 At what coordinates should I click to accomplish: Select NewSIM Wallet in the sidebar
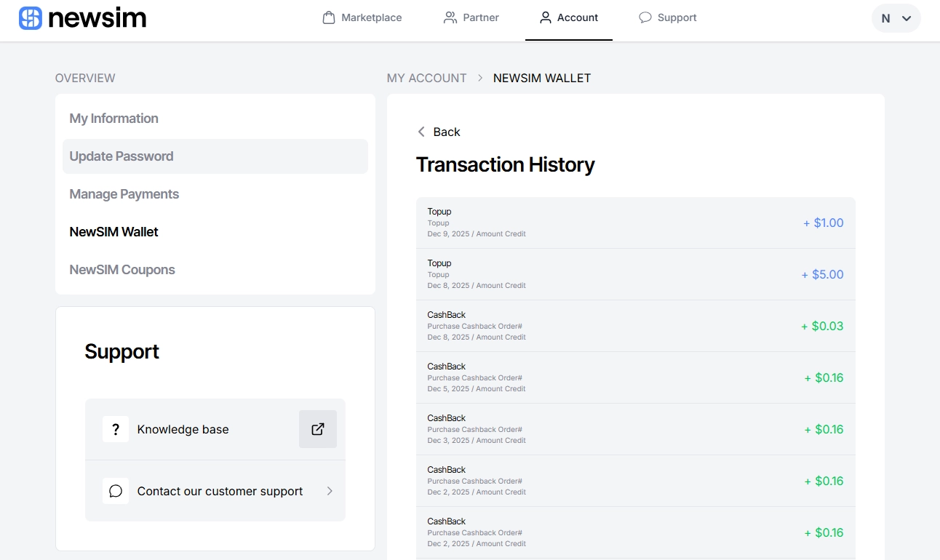point(215,232)
